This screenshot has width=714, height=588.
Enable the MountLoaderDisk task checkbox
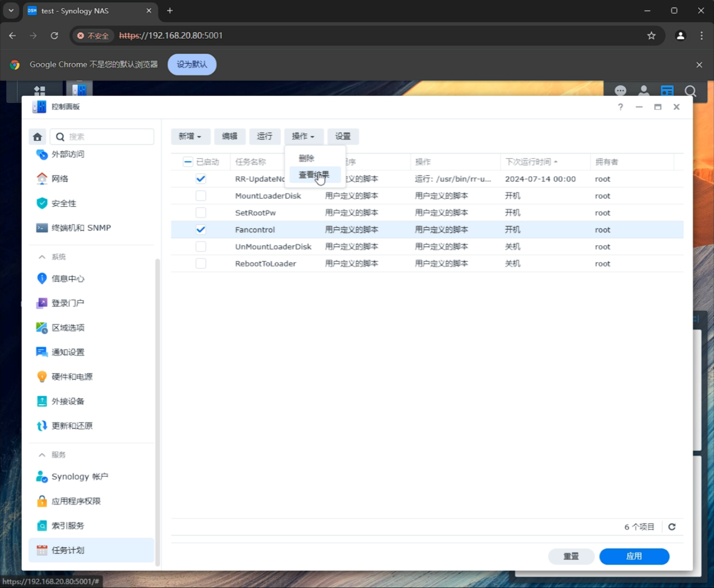201,196
